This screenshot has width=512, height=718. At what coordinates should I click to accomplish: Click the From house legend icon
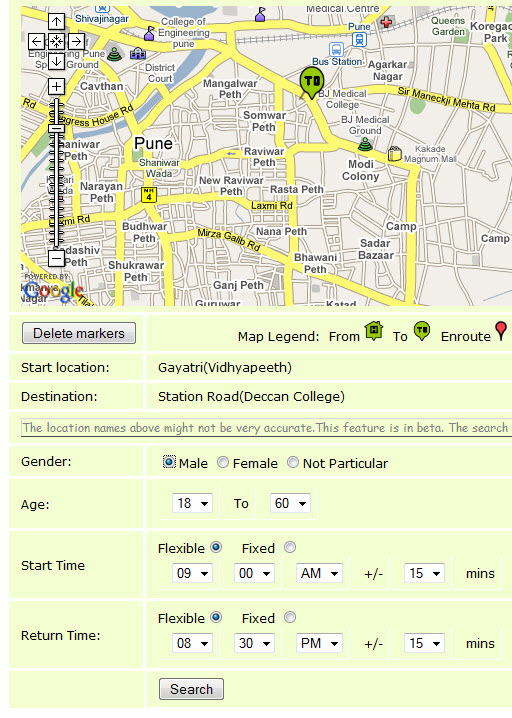coord(374,331)
